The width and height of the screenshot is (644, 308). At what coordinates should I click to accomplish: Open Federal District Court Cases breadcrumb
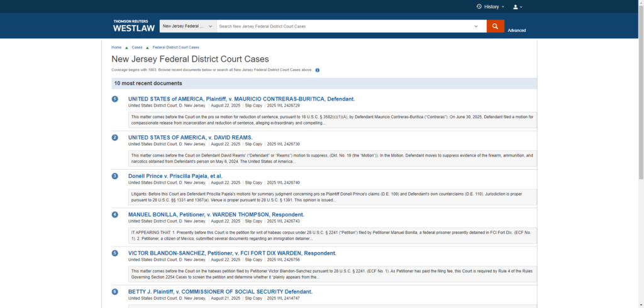[175, 47]
